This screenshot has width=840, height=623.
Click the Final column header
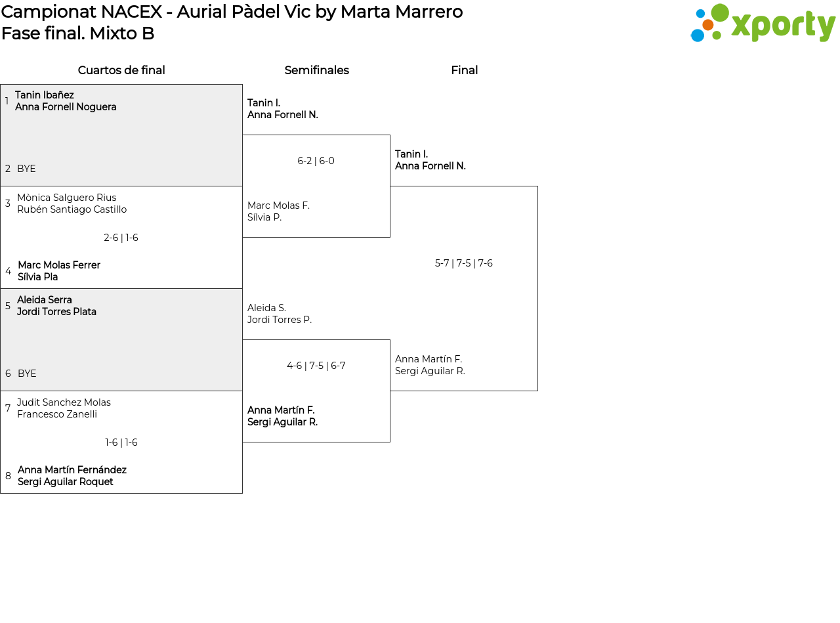click(464, 70)
